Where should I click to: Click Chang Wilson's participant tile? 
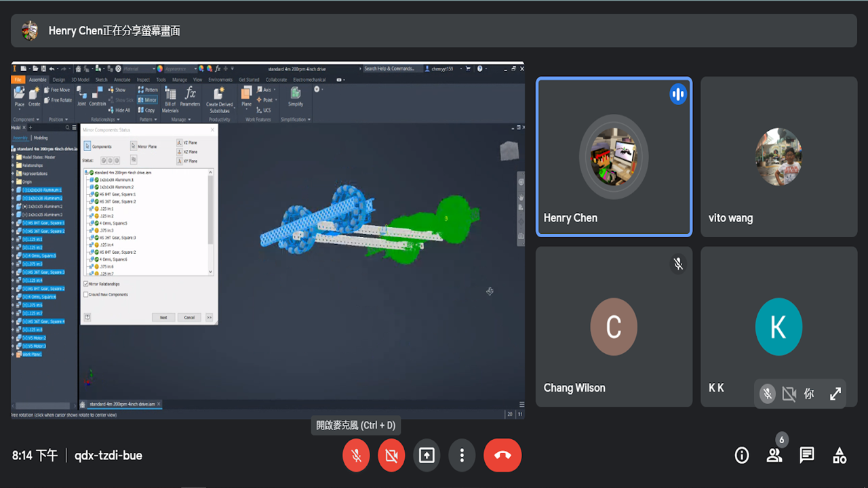click(x=614, y=327)
